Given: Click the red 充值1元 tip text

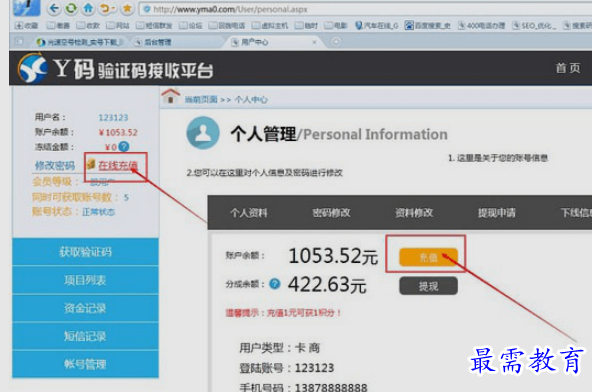Looking at the screenshot, I should tap(284, 313).
